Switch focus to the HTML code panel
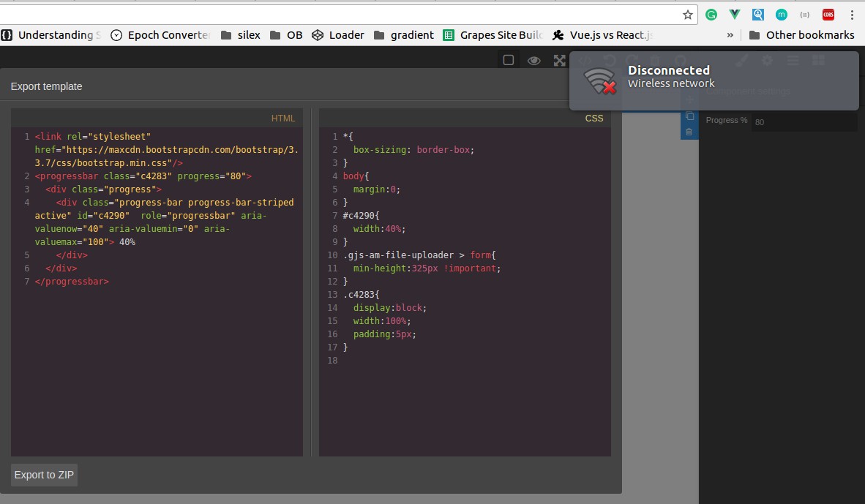This screenshot has width=865, height=504. pos(157,293)
